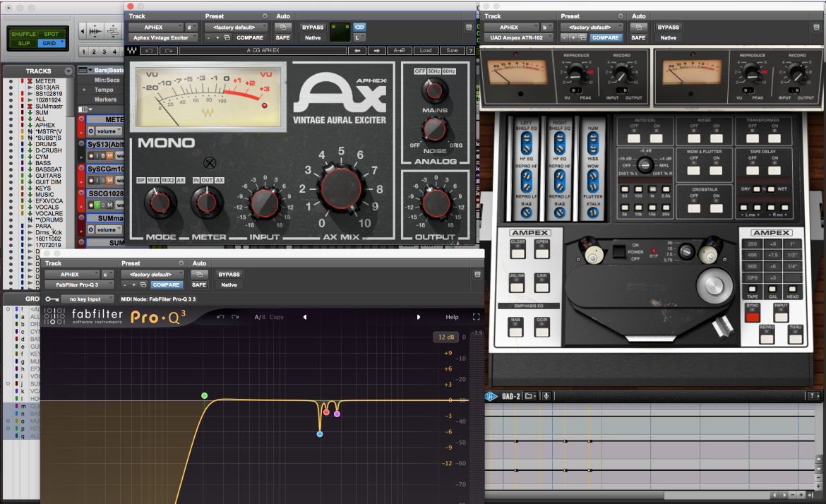
Task: Expand the TRACKS list options menu
Action: click(x=68, y=71)
